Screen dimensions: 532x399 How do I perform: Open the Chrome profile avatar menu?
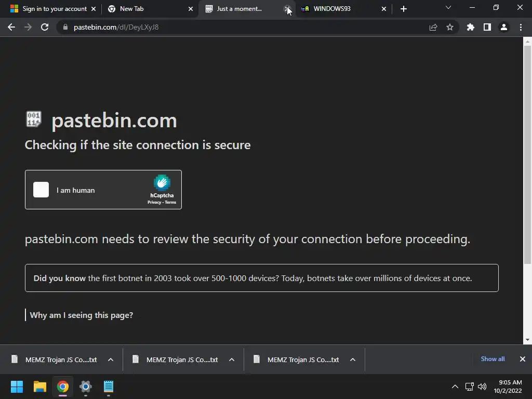coord(504,27)
